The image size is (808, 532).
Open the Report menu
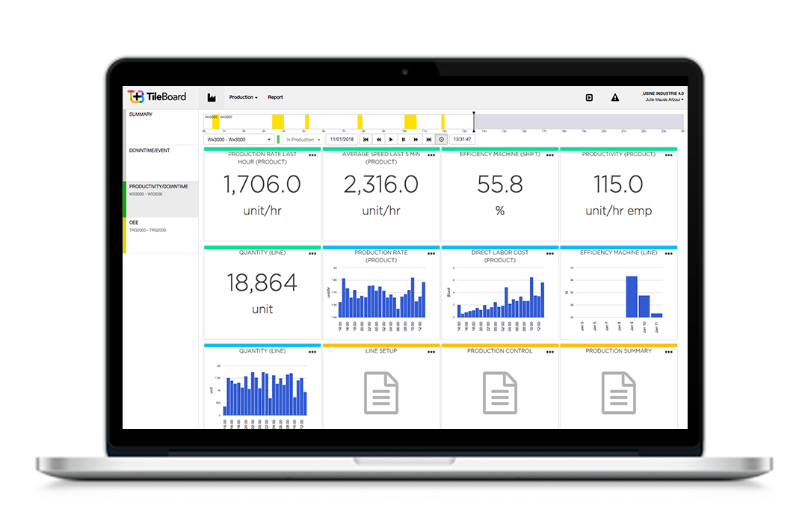pyautogui.click(x=275, y=97)
